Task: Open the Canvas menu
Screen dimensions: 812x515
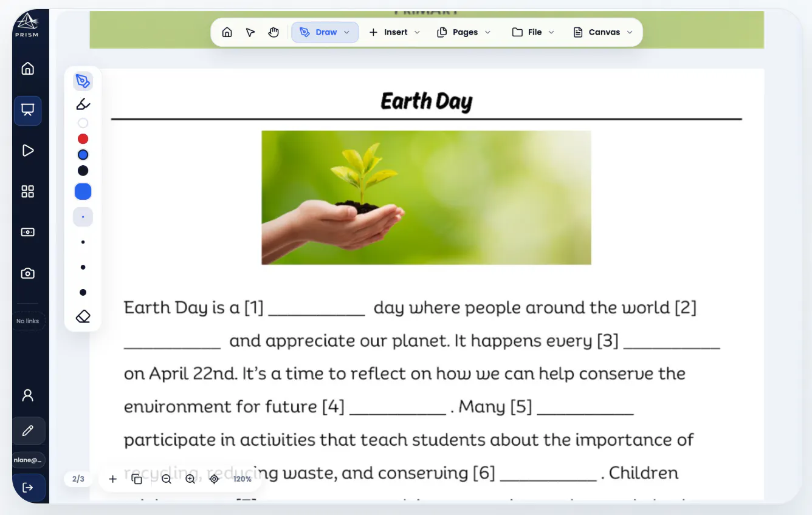Action: click(x=603, y=32)
